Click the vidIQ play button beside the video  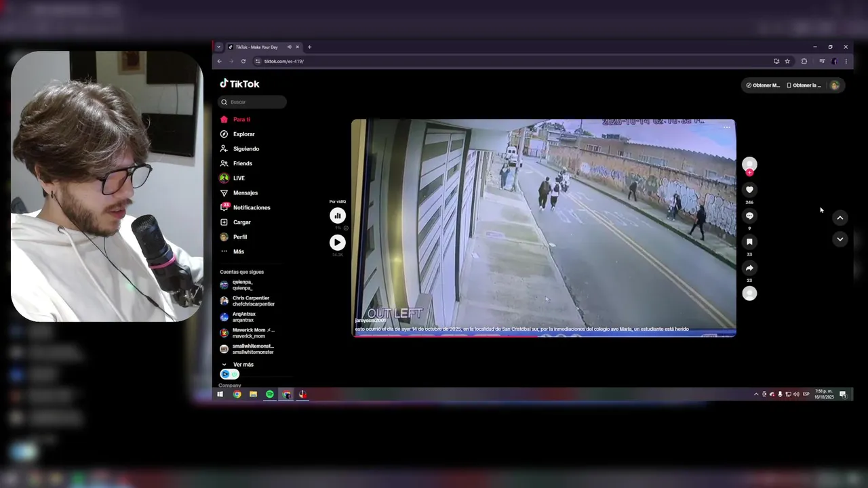click(x=337, y=242)
